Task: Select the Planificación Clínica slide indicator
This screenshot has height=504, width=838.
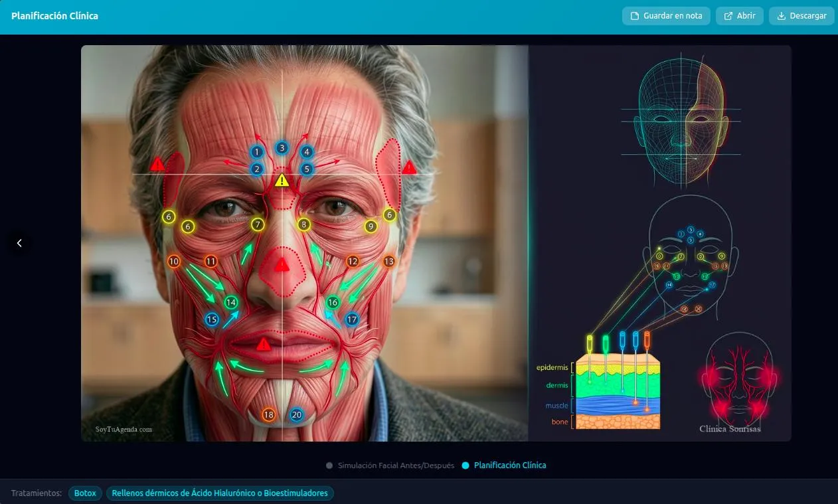Action: pos(504,465)
